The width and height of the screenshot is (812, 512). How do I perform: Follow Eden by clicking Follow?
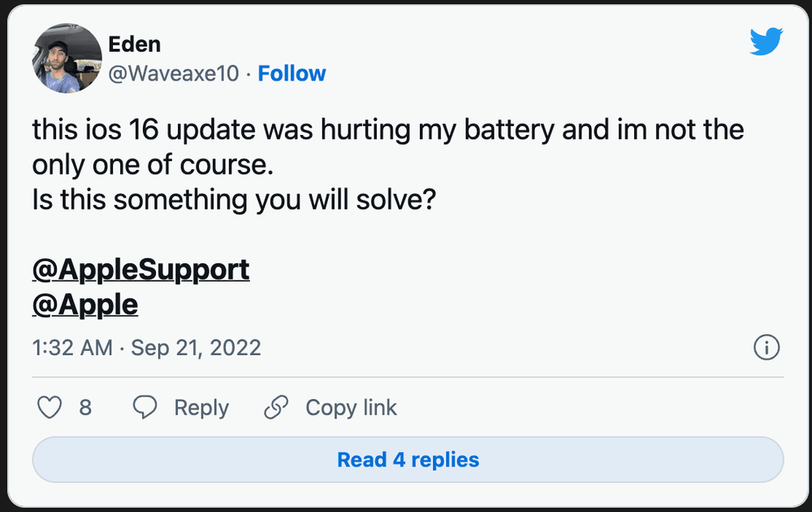(292, 73)
